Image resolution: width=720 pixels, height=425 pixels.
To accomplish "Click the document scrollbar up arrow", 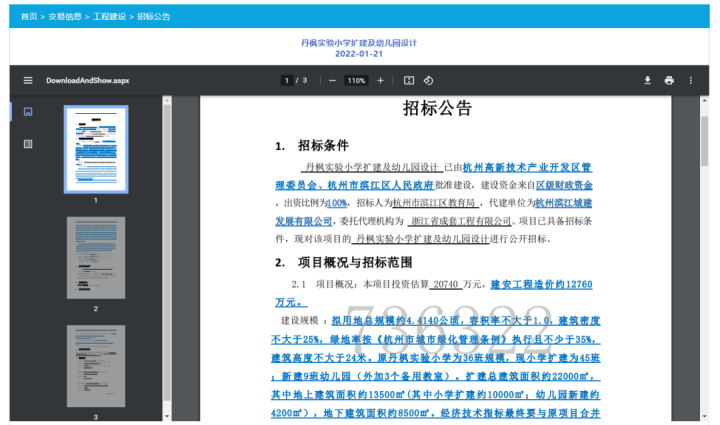I will [x=704, y=100].
